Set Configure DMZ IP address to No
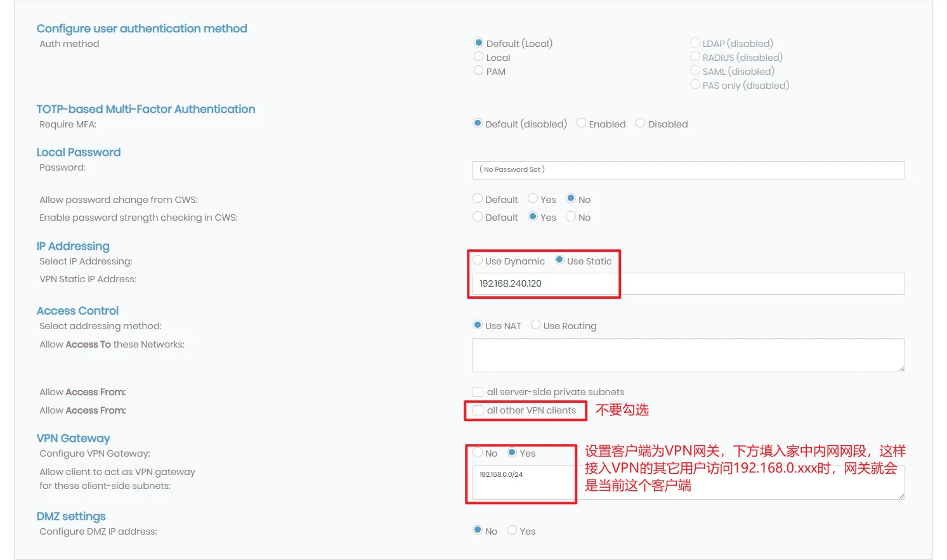Screen dimensions: 947x560 [x=478, y=531]
